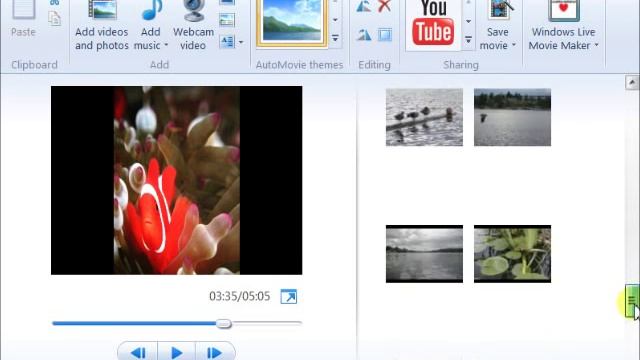Click the storyboard scrollbar thumb

[x=632, y=301]
